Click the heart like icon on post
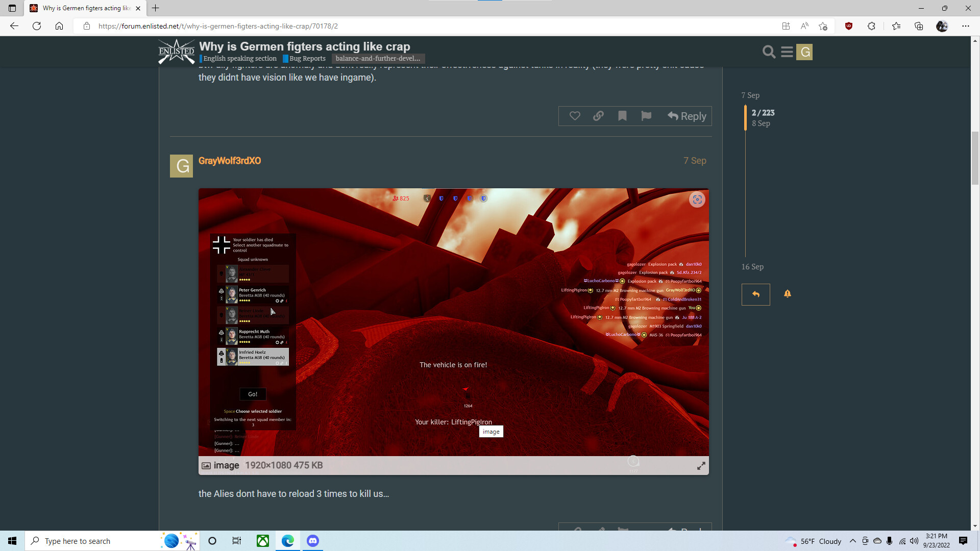 575,116
